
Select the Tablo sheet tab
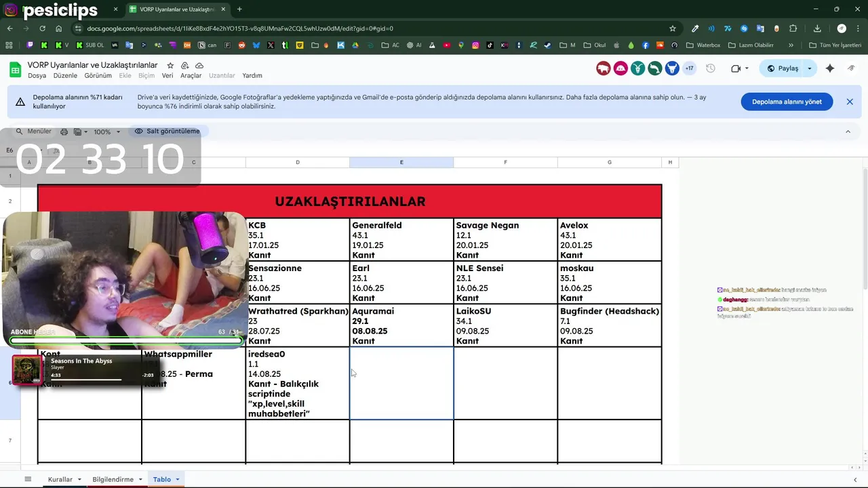[x=162, y=479]
